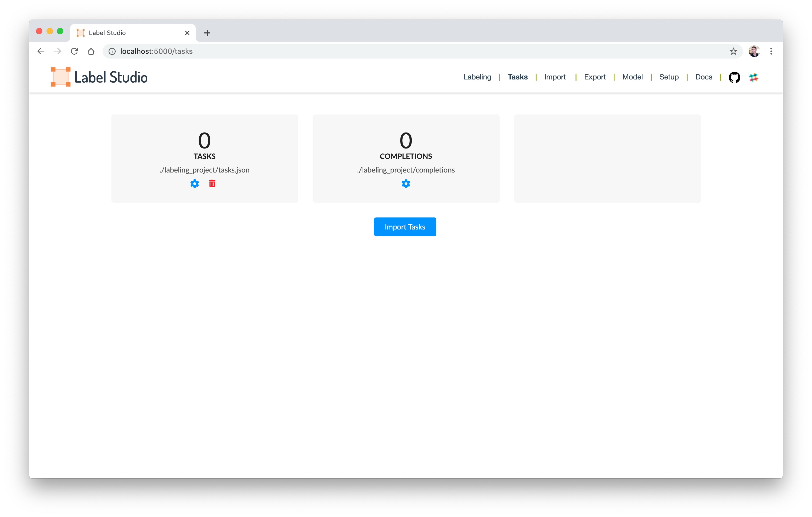Open tasks settings gear under tasks.json
Viewport: 812px width, 517px height.
pyautogui.click(x=195, y=184)
